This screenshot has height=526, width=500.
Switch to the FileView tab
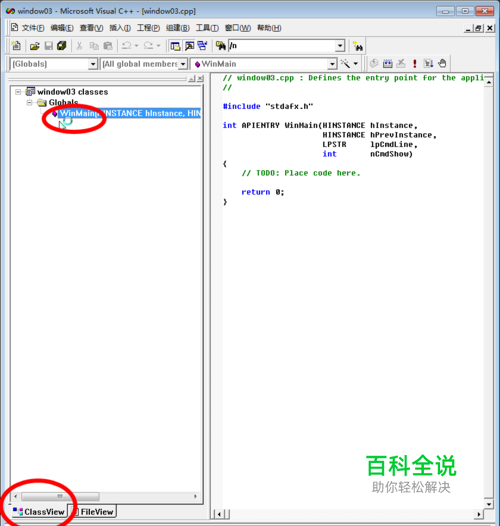click(x=93, y=512)
